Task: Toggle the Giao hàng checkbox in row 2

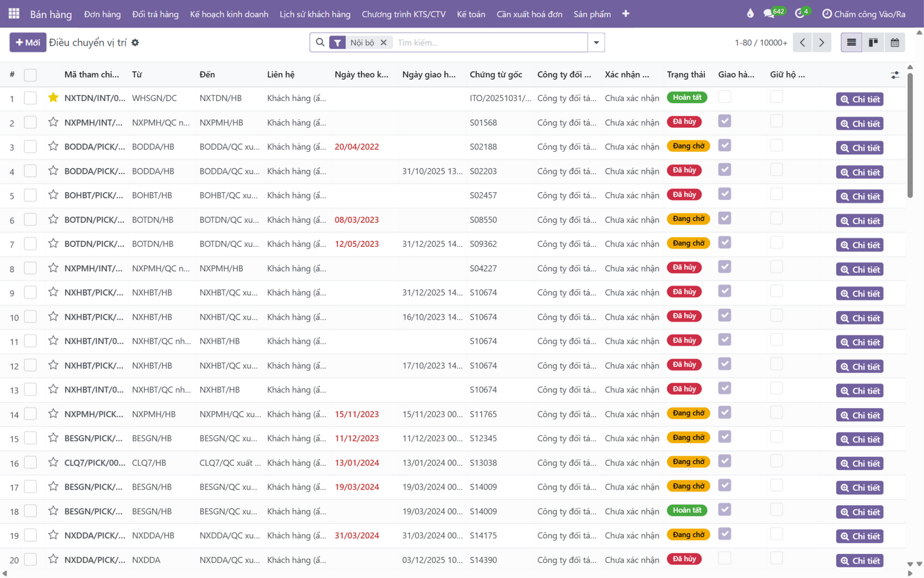Action: (724, 121)
